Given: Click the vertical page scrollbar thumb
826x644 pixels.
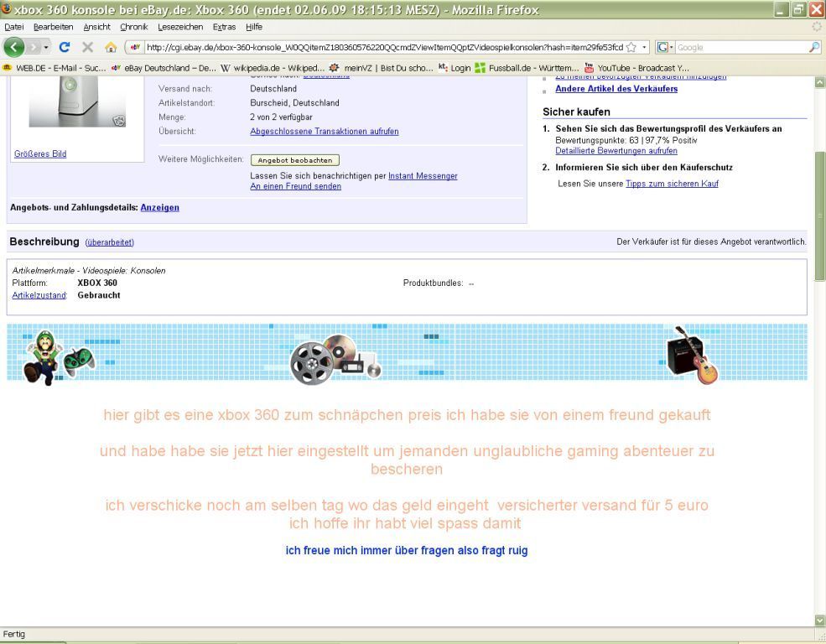Looking at the screenshot, I should pos(819,216).
